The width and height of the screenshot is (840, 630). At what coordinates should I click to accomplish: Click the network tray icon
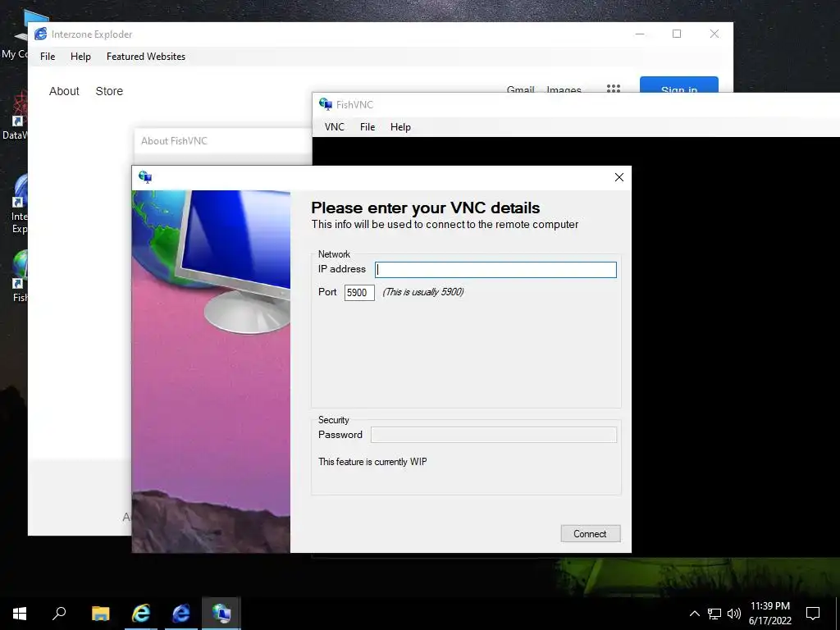714,614
